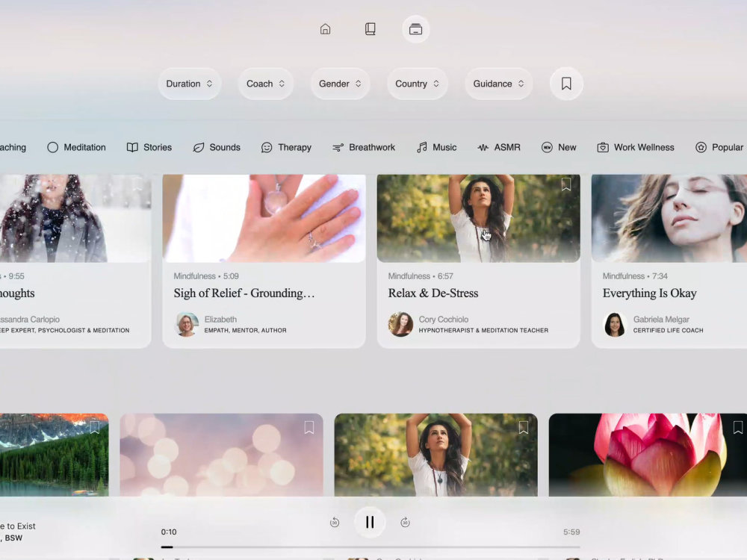Image resolution: width=747 pixels, height=560 pixels.
Task: Open the Home icon tab
Action: (325, 29)
